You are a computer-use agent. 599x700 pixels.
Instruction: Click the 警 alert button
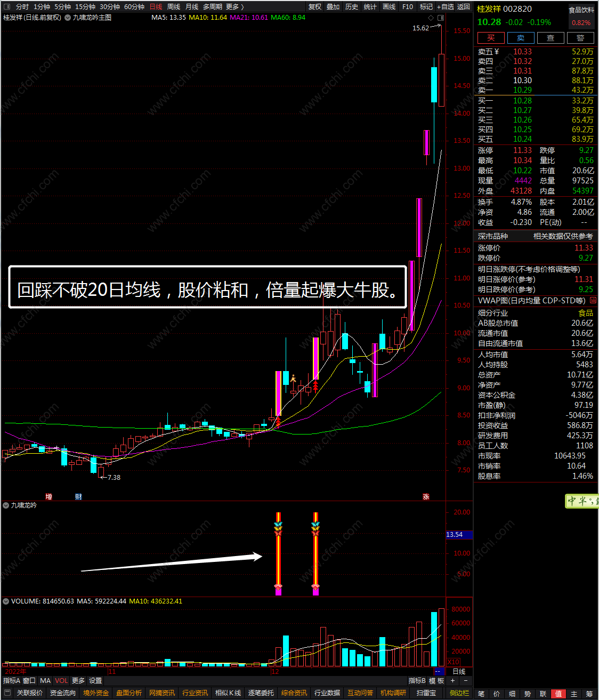click(580, 38)
